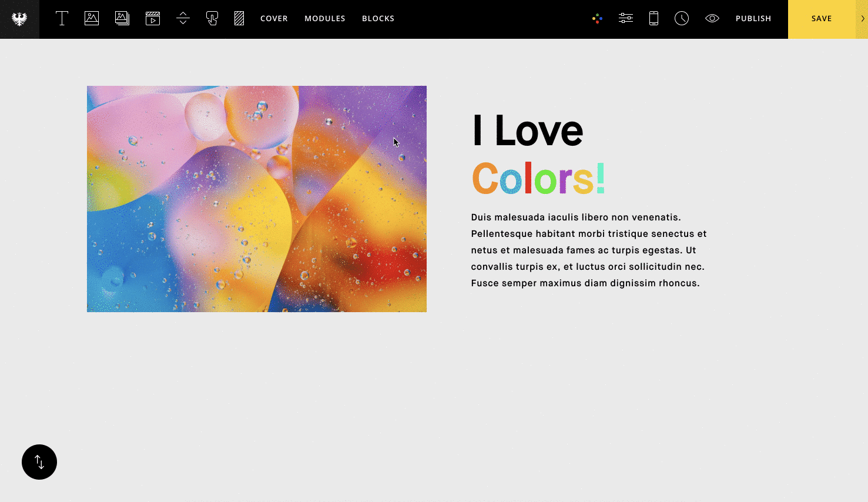This screenshot has width=868, height=502.
Task: Open revision history clock icon
Action: [x=682, y=19]
